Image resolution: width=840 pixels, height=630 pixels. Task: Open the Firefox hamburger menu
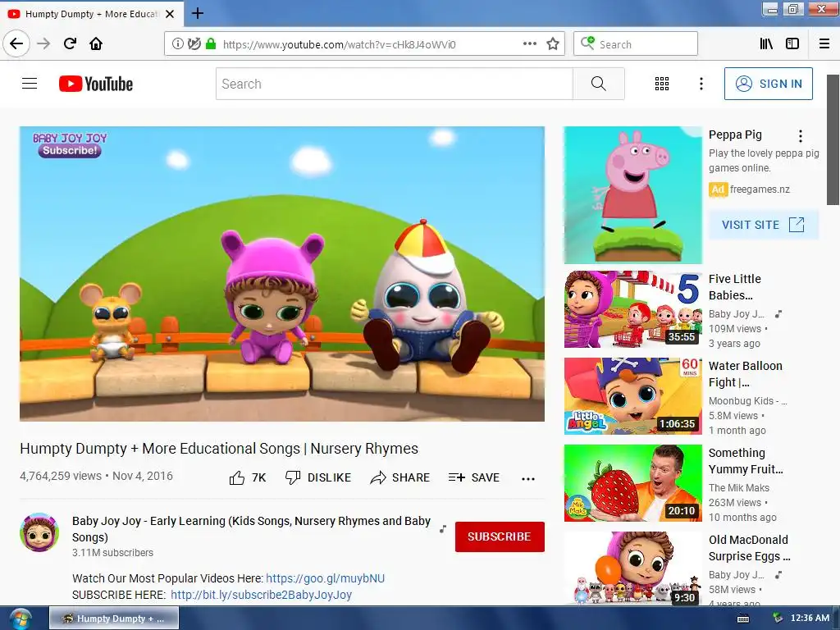point(824,44)
